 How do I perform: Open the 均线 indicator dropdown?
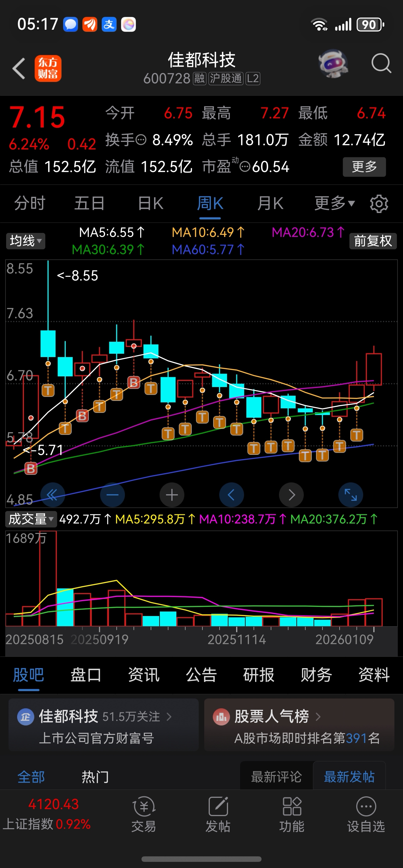(26, 241)
